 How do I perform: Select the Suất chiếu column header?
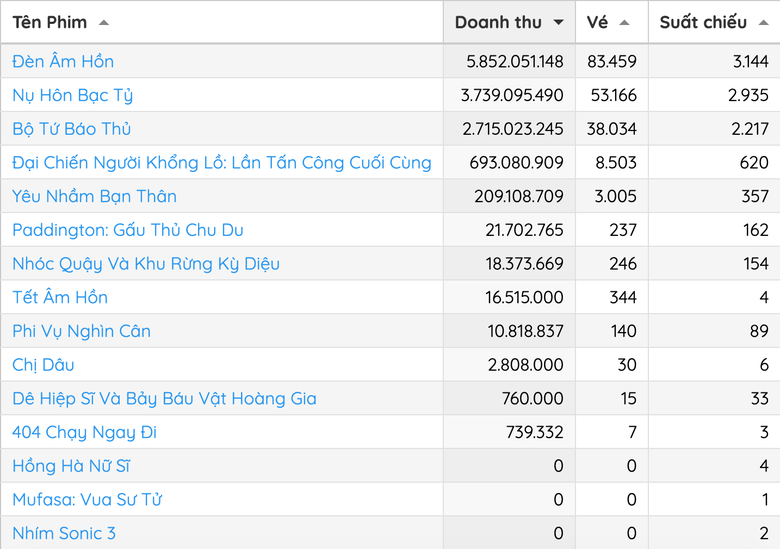click(714, 22)
